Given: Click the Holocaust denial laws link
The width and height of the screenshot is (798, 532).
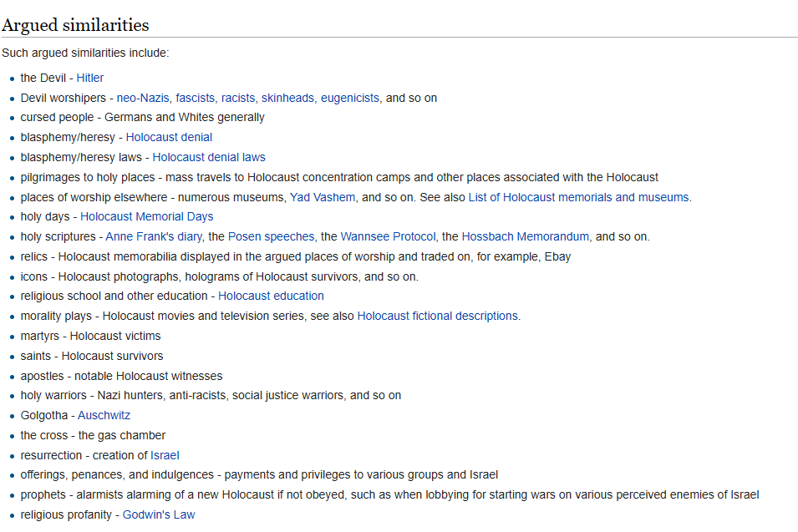Looking at the screenshot, I should click(209, 157).
